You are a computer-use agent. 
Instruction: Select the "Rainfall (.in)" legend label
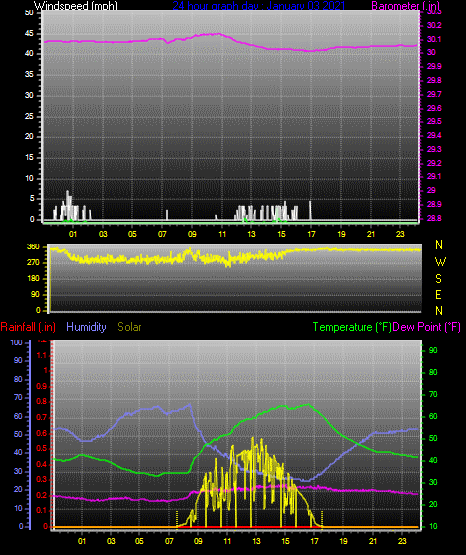pos(28,327)
